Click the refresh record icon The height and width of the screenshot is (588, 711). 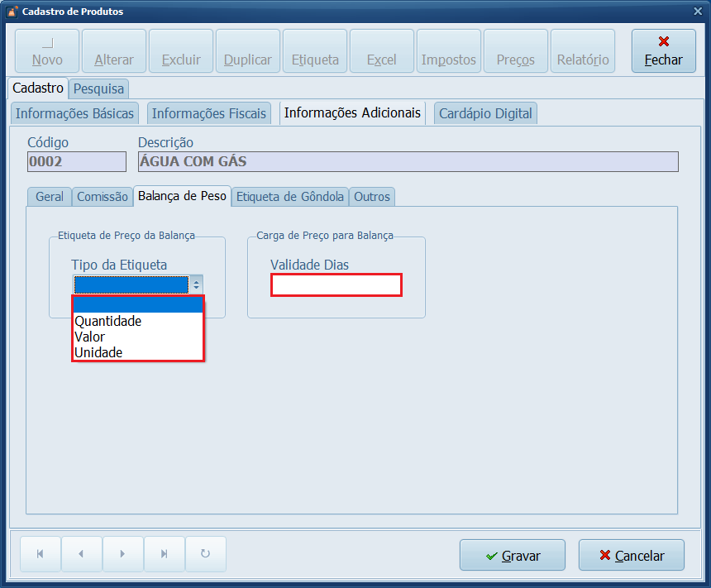pos(206,554)
